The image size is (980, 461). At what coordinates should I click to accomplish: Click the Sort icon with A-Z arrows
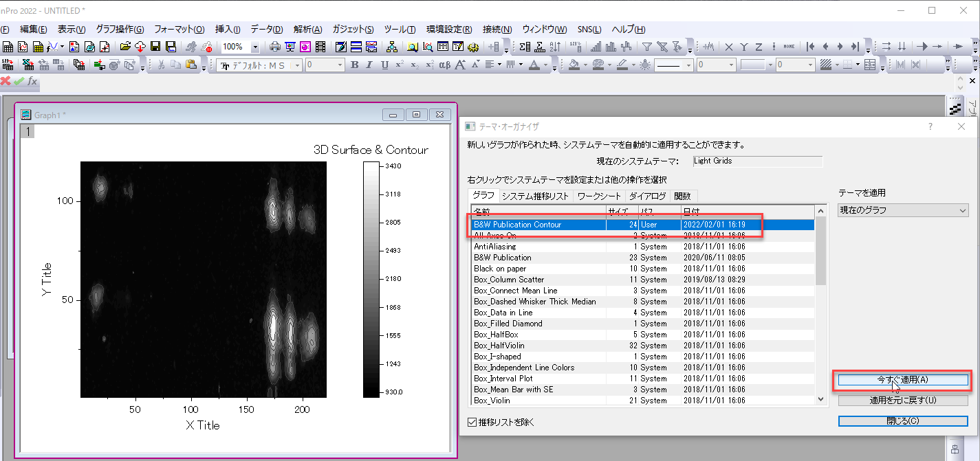coord(555,47)
